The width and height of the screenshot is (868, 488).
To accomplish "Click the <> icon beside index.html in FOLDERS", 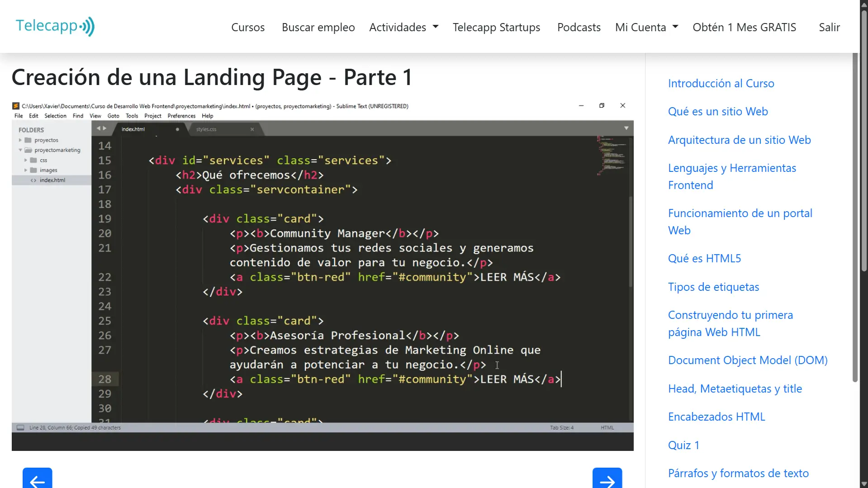I will coord(33,180).
